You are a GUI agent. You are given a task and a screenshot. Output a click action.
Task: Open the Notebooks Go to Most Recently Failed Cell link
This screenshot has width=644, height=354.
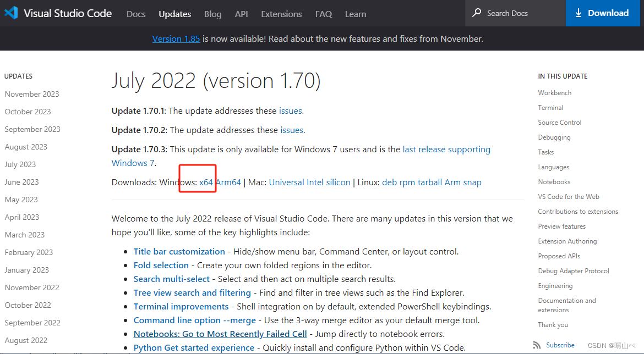click(220, 334)
